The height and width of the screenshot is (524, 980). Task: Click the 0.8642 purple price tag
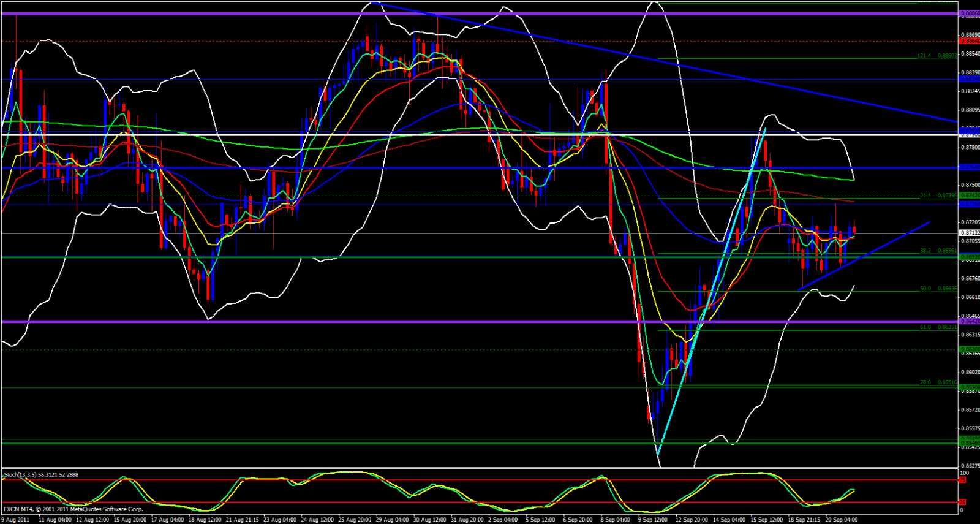(x=968, y=321)
